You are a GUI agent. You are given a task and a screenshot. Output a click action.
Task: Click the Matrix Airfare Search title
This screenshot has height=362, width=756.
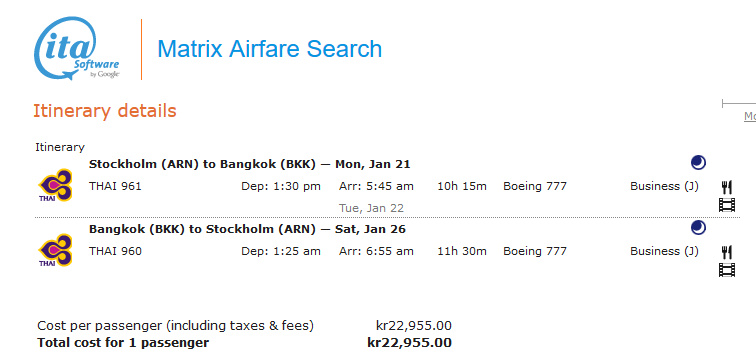click(270, 49)
